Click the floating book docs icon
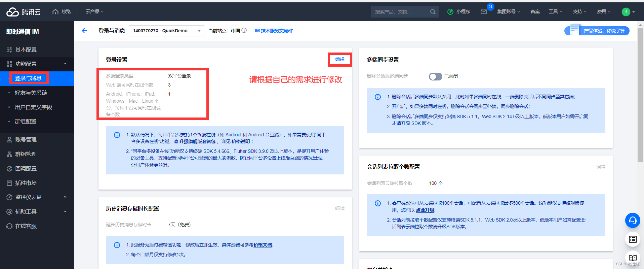This screenshot has width=644, height=269. (633, 258)
